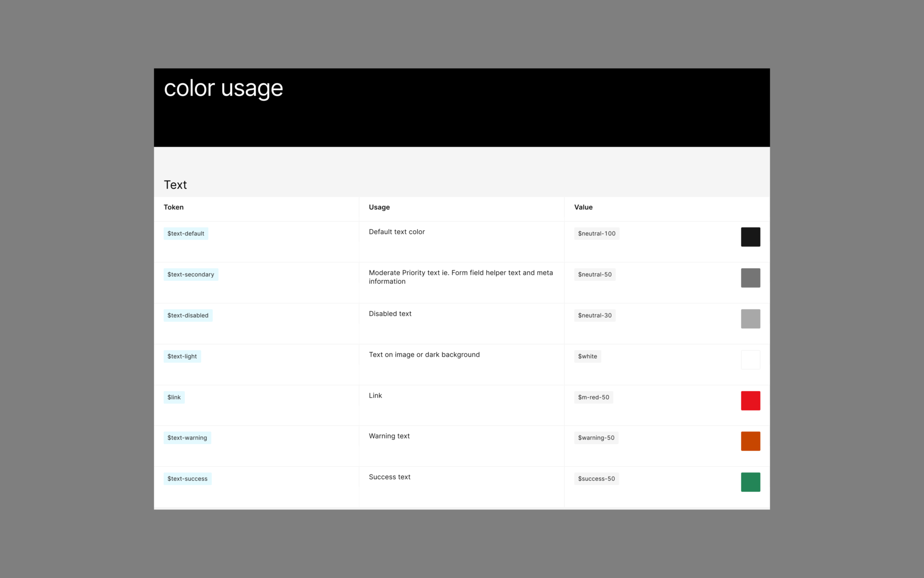Select the light gray $neutral-30 swatch
Image resolution: width=924 pixels, height=578 pixels.
[x=750, y=319]
